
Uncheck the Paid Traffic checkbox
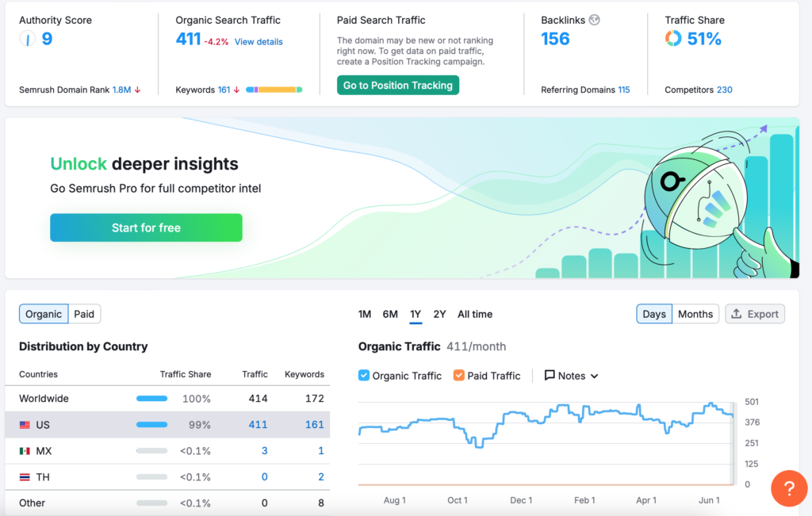click(459, 376)
